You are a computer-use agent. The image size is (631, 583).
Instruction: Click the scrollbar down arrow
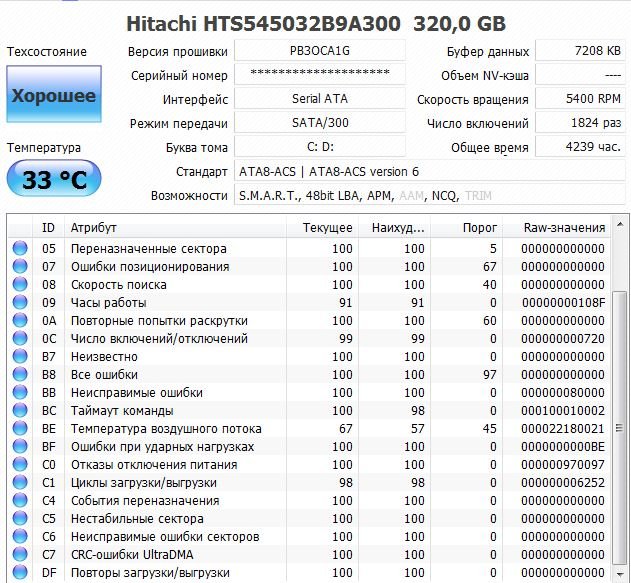pyautogui.click(x=620, y=575)
